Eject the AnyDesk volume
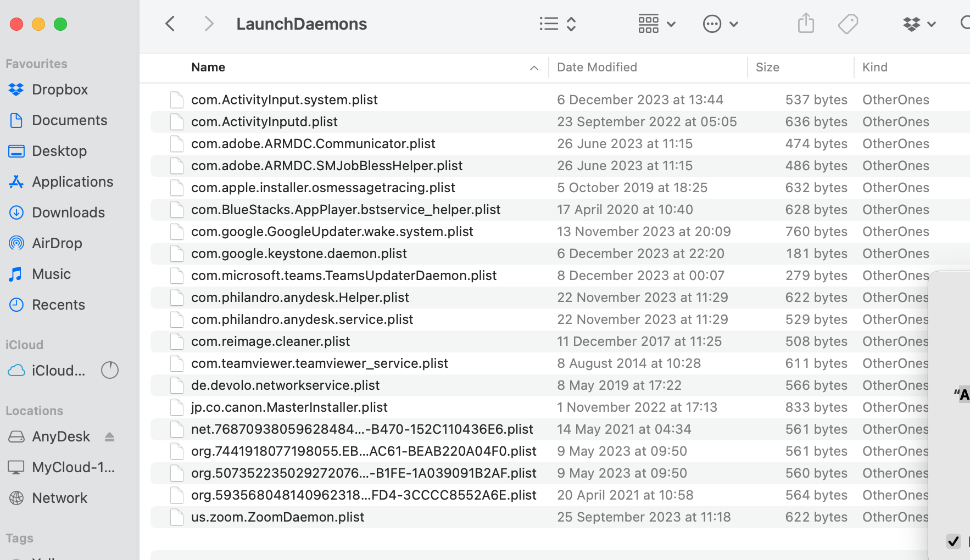 [110, 436]
